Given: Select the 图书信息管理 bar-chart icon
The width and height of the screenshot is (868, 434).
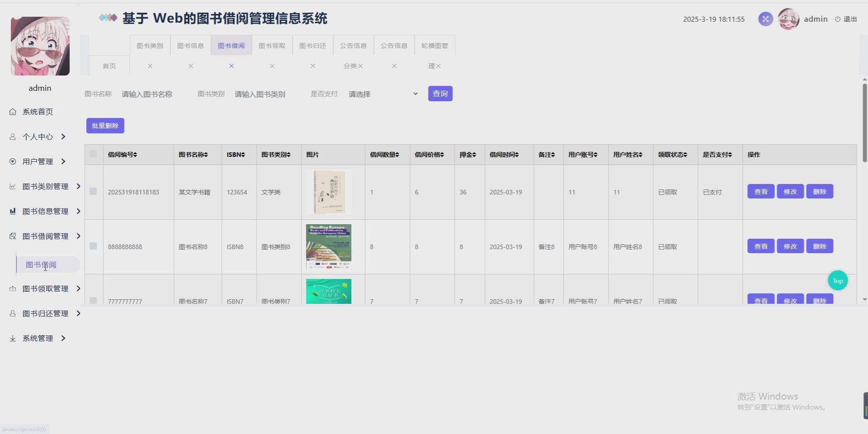Looking at the screenshot, I should click(12, 211).
